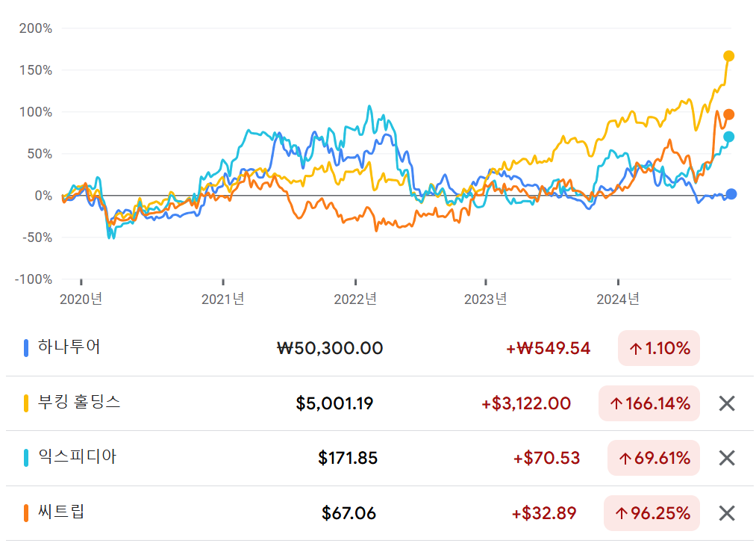Click the 96.25% change badge
This screenshot has height=546, width=756.
pyautogui.click(x=652, y=512)
